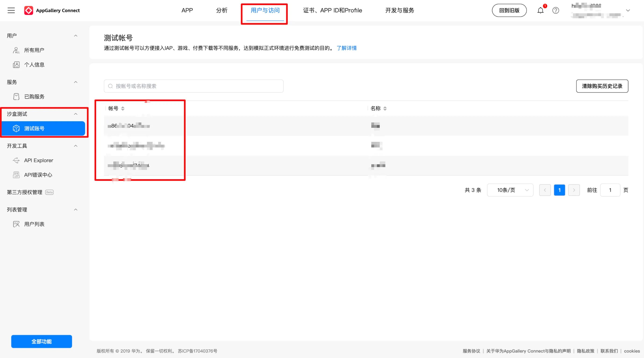Collapse the 开发工具 sidebar section
The image size is (644, 358).
pyautogui.click(x=75, y=146)
